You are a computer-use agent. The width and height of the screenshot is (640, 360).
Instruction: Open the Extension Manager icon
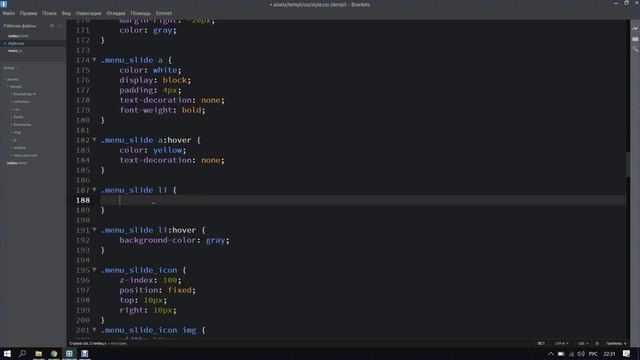coord(635,39)
